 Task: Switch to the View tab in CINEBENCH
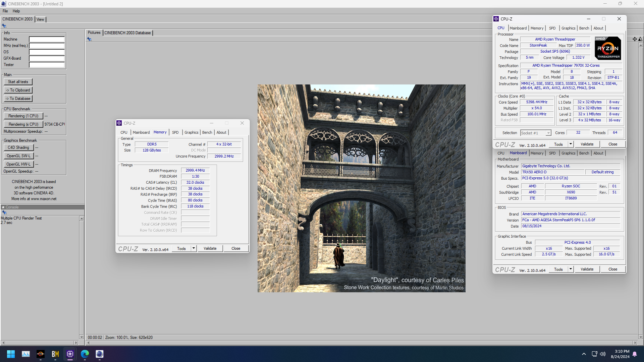[x=40, y=19]
